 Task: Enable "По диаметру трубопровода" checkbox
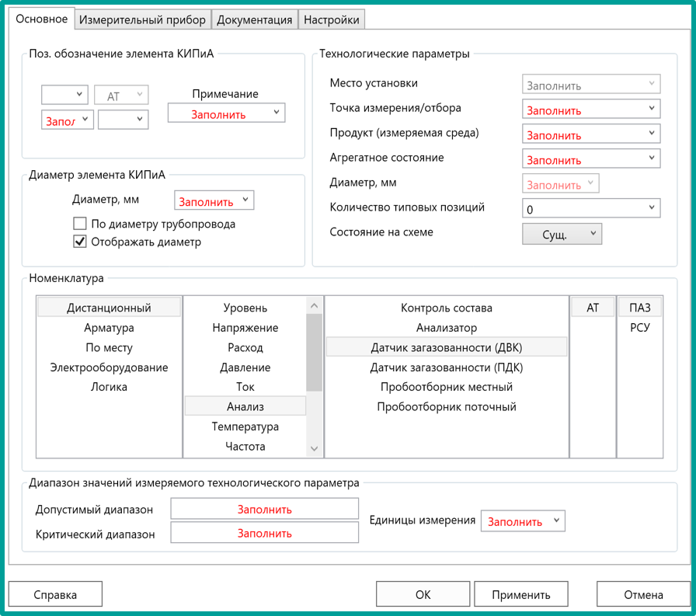click(x=80, y=224)
